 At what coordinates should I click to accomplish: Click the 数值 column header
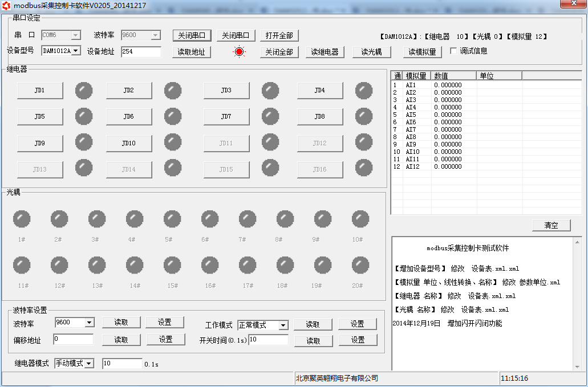click(x=453, y=76)
